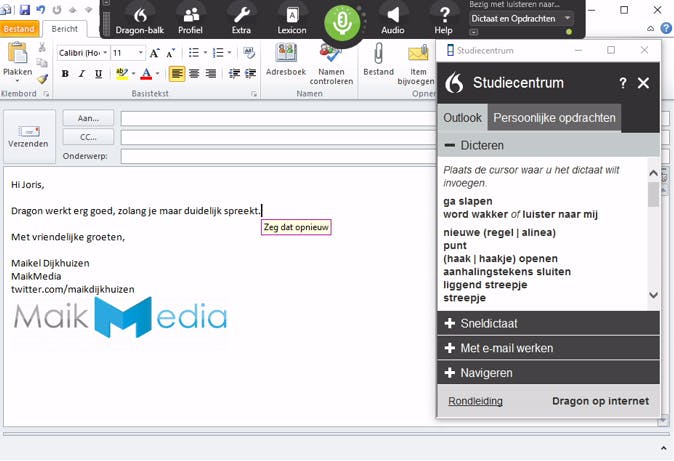674x461 pixels.
Task: Open Plakken paste options arrow
Action: click(18, 81)
